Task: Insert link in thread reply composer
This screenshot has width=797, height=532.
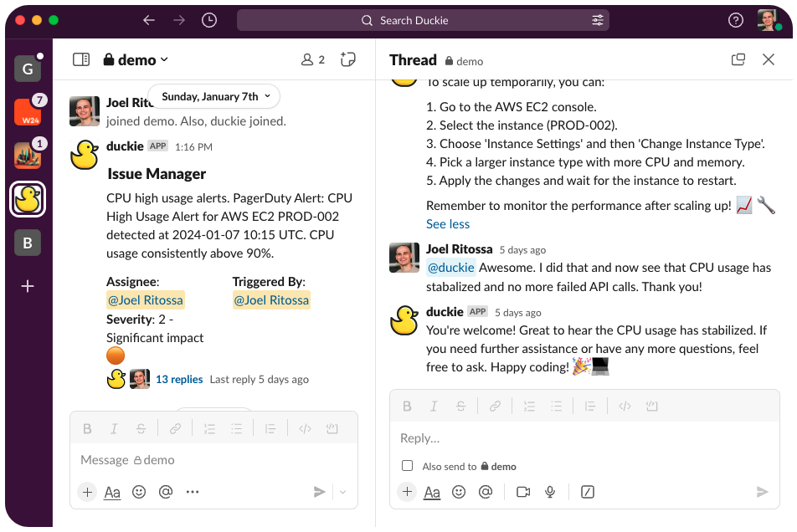Action: click(x=495, y=406)
